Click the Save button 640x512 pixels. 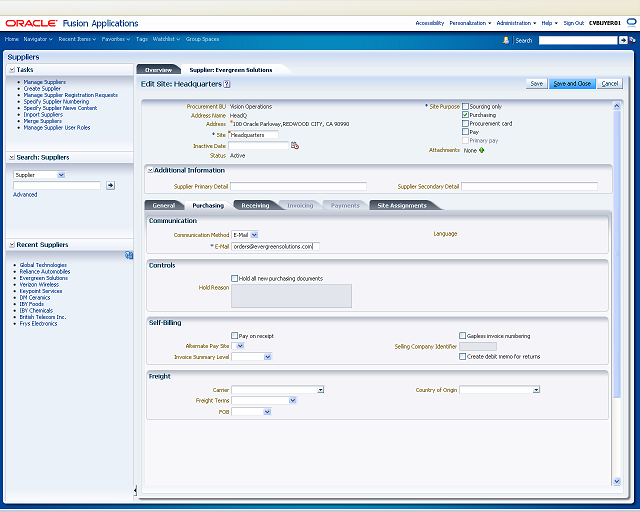click(x=536, y=84)
